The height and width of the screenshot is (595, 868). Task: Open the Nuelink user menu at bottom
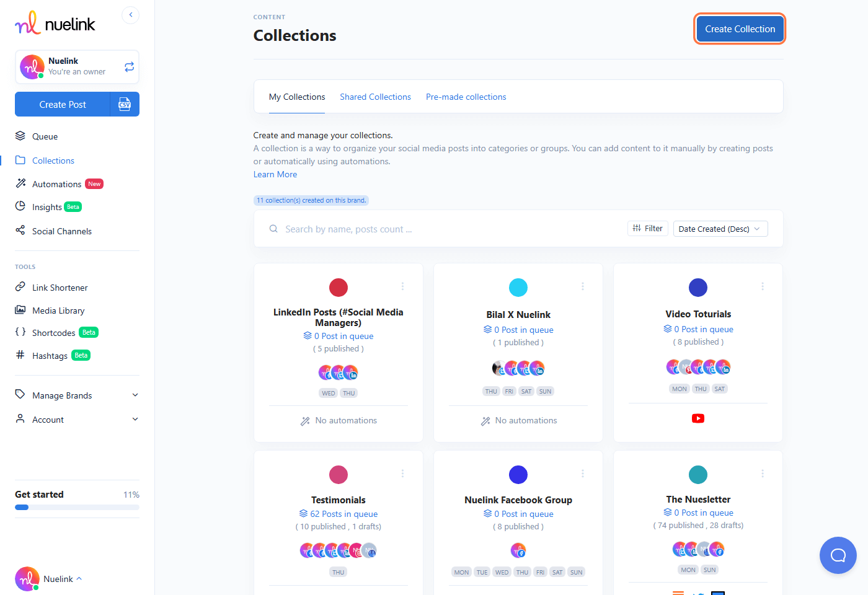[49, 579]
